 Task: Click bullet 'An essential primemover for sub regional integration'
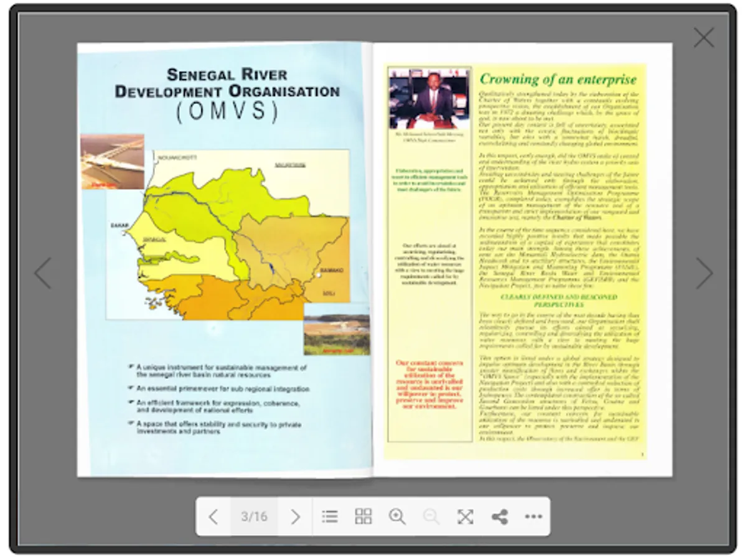tap(219, 389)
